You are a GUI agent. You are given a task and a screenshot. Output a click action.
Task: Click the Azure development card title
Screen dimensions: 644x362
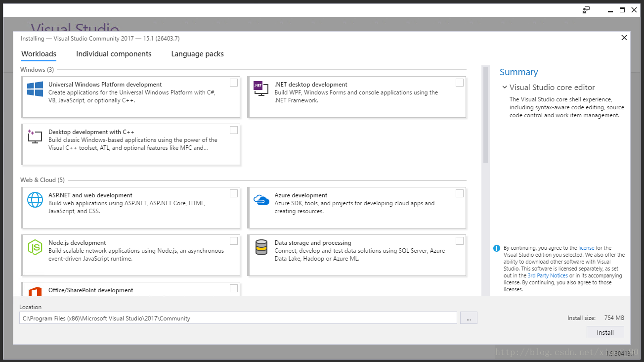click(301, 195)
